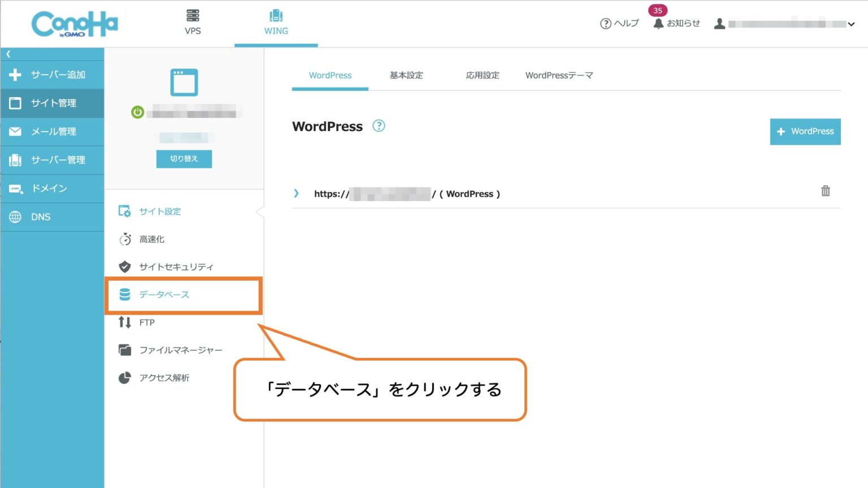Screen dimensions: 868x488
Task: Click the データベース database icon
Action: pos(124,294)
